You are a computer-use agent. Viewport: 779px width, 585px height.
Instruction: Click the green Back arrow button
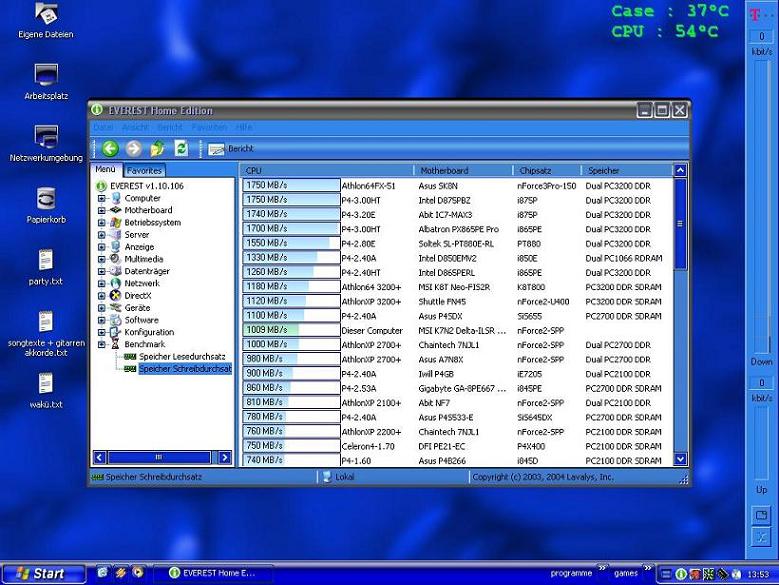[110, 148]
